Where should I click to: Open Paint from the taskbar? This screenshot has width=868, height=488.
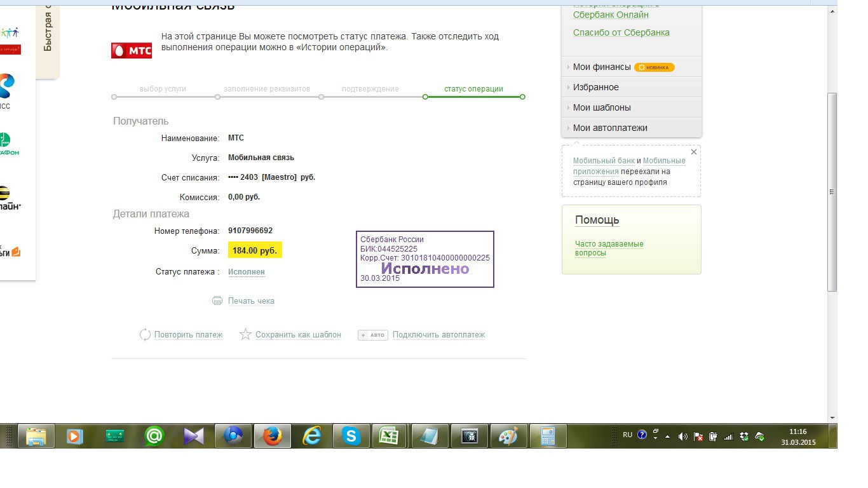[508, 436]
